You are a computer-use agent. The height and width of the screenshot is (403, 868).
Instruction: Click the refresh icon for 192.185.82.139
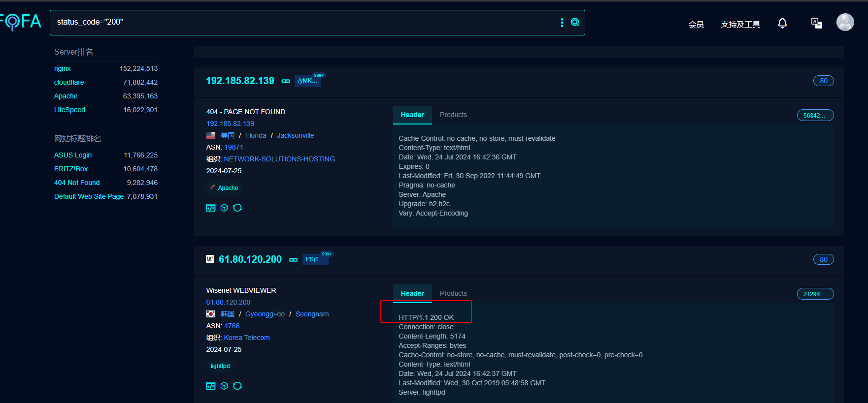click(237, 208)
